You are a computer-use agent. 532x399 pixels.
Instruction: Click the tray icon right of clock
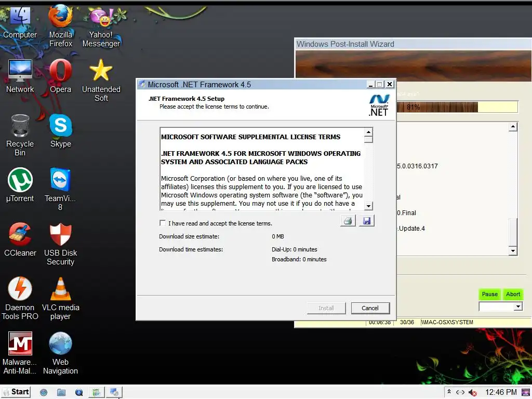[526, 392]
